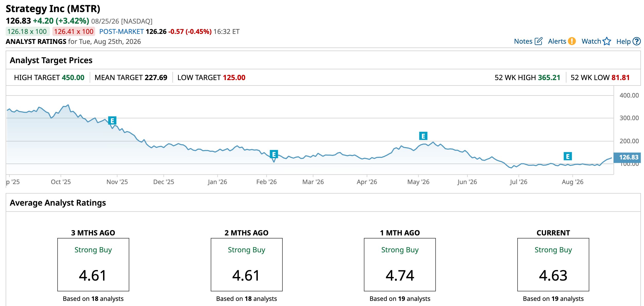Click the Apr '26 x-axis label
Viewport: 644px width, 306px height.
[367, 182]
